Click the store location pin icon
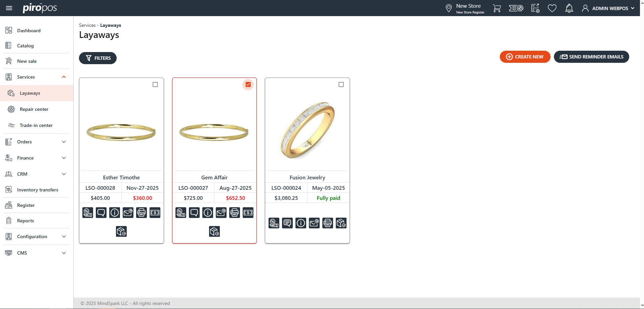Image resolution: width=644 pixels, height=309 pixels. [x=448, y=8]
